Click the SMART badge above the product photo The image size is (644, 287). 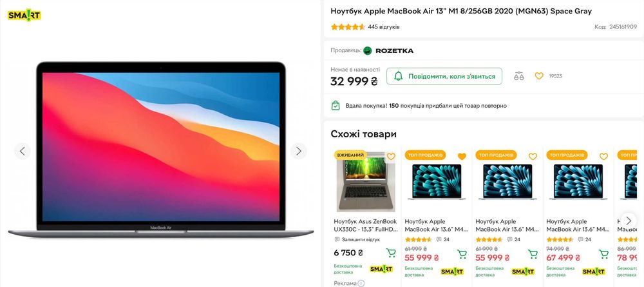tap(24, 15)
